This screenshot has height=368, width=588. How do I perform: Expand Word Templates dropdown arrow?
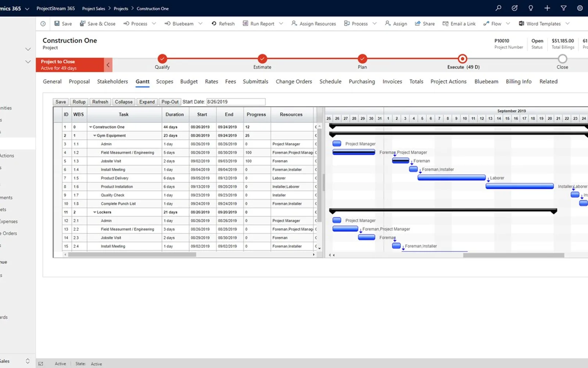pyautogui.click(x=567, y=24)
